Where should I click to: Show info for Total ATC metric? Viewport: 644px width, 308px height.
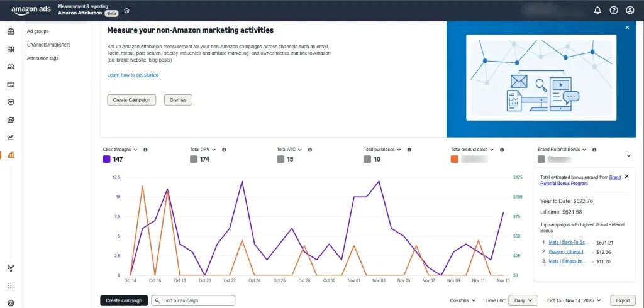310,150
